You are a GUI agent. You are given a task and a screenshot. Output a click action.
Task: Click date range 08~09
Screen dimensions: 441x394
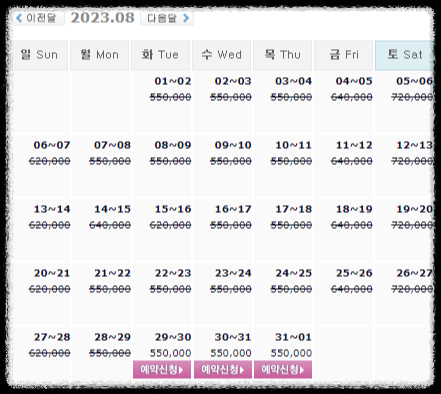coord(173,145)
